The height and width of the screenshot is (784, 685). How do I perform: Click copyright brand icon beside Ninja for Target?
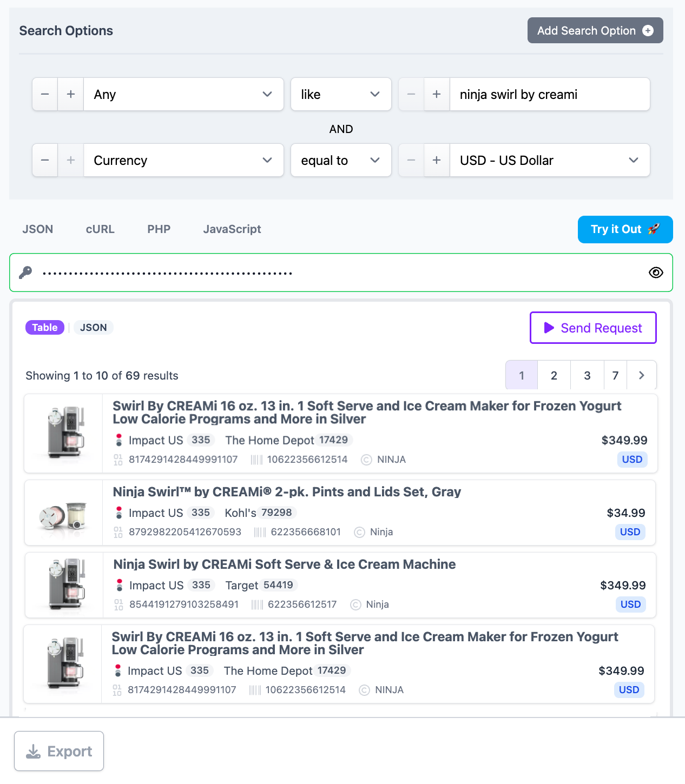[355, 604]
